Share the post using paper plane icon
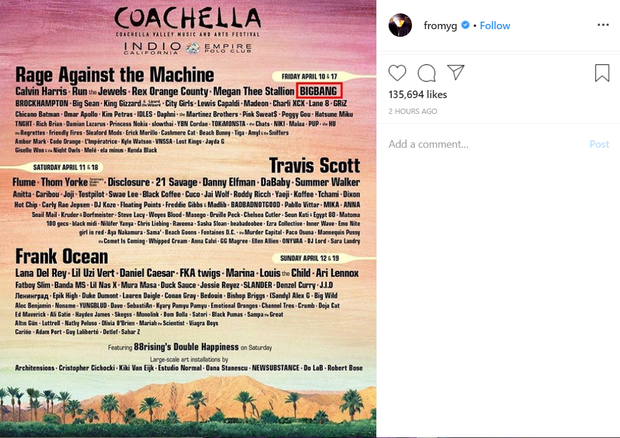Viewport: 620px width, 438px height. pos(456,72)
